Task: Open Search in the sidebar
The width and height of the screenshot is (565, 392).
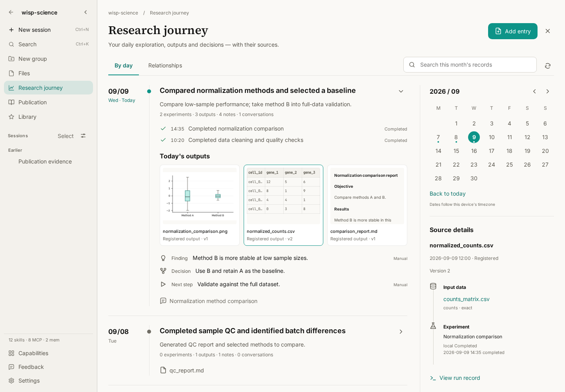Action: click(x=48, y=44)
